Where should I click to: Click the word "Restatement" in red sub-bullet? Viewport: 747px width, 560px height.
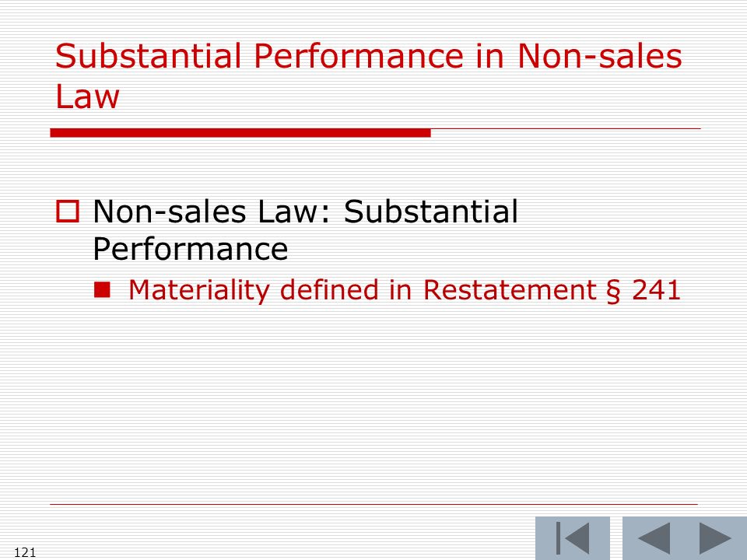(x=510, y=289)
